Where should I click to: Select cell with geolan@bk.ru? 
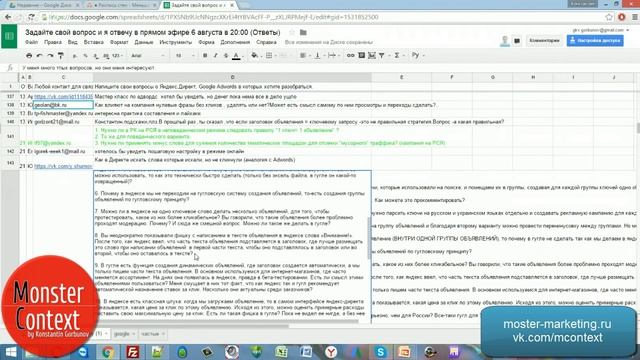pos(63,105)
